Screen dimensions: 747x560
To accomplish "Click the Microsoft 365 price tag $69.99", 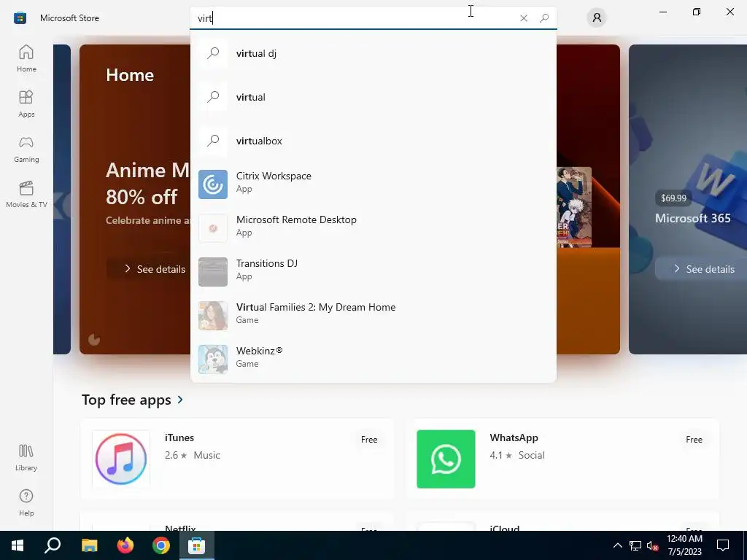I will [673, 198].
